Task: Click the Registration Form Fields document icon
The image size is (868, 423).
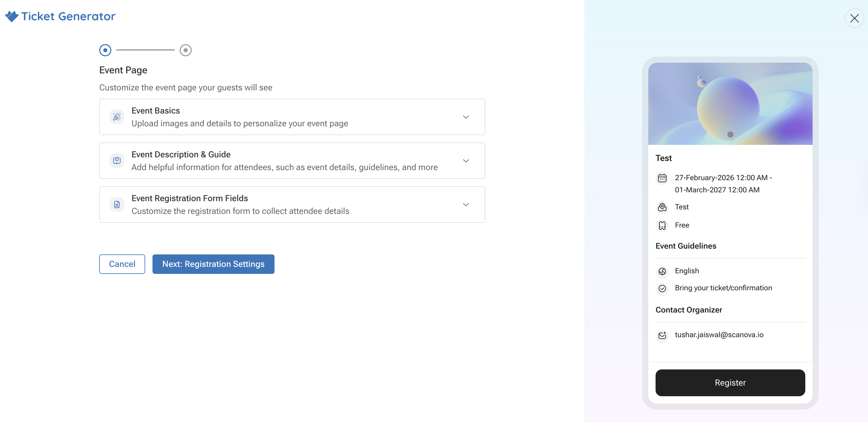Action: (117, 204)
